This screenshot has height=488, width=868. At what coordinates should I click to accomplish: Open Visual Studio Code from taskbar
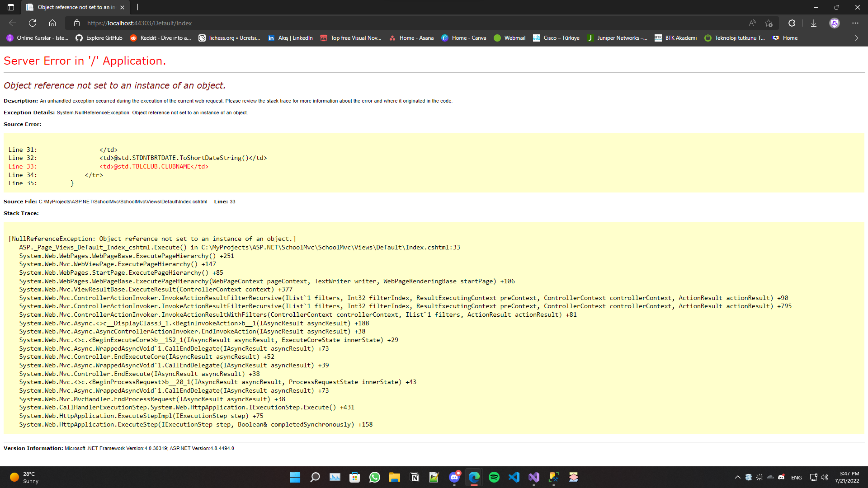514,477
